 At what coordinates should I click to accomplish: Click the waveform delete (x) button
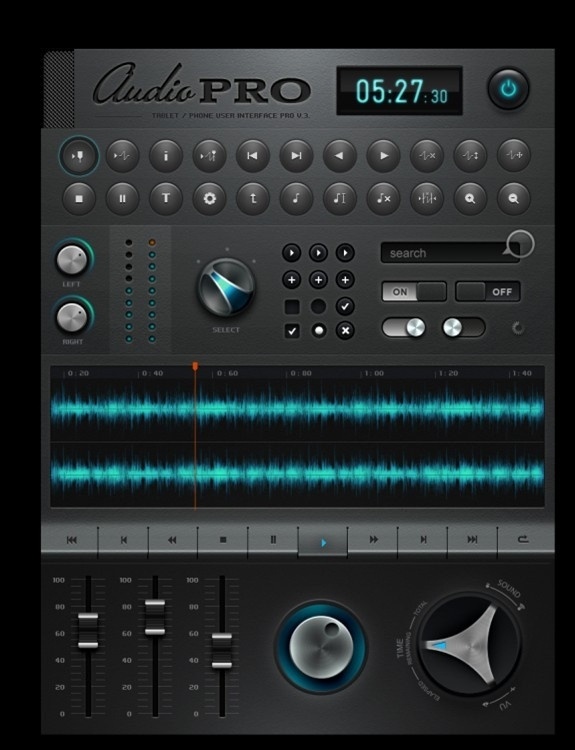point(427,156)
